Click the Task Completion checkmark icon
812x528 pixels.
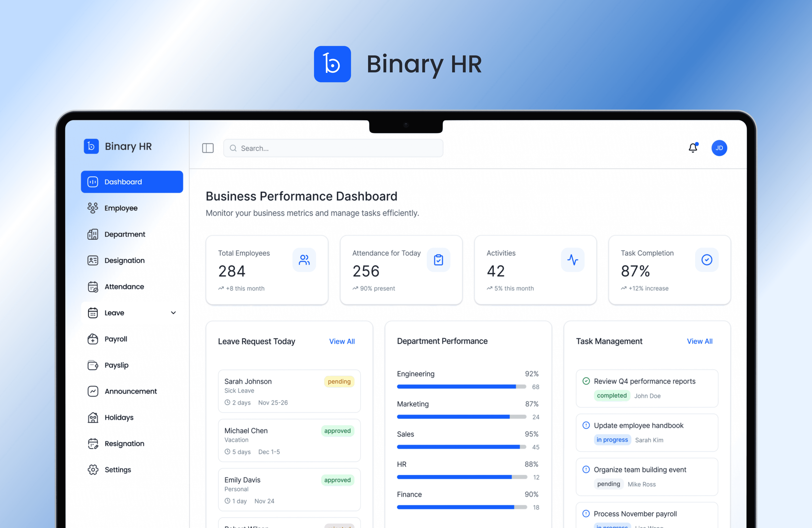click(x=707, y=260)
